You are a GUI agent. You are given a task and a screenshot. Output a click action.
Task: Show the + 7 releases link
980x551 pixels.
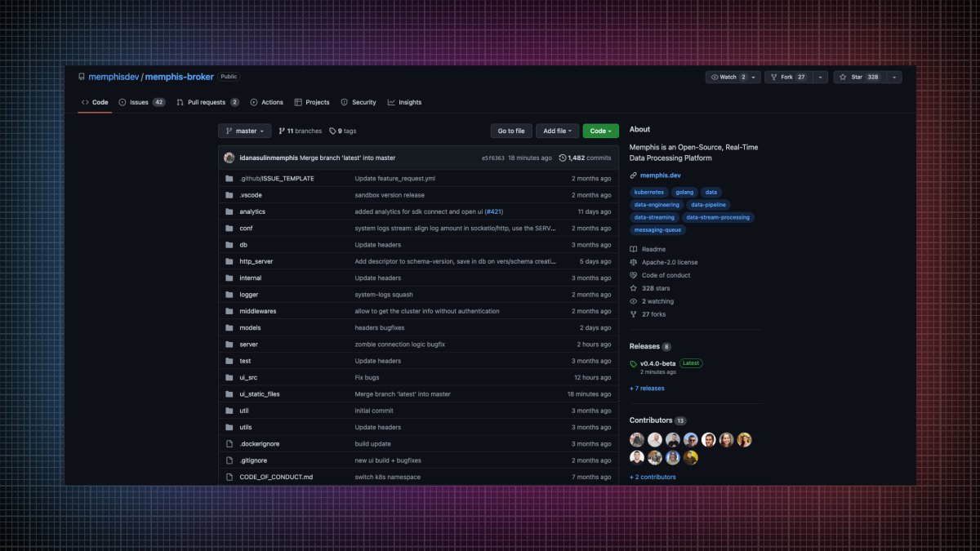(x=647, y=389)
